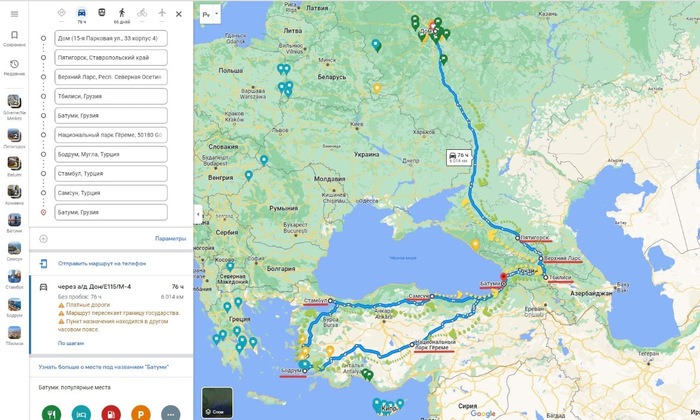Viewport: 700px width, 420px height.
Task: Click the add destination plus icon
Action: pos(43,239)
